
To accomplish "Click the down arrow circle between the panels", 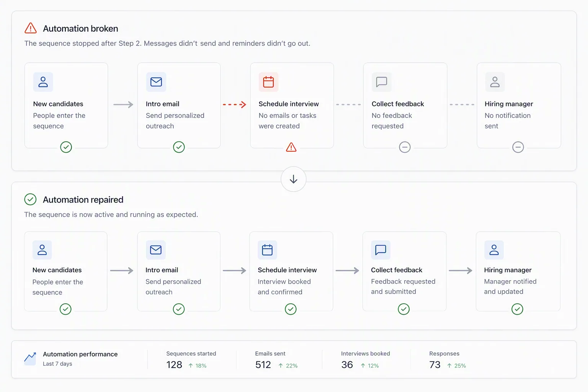I will point(294,179).
